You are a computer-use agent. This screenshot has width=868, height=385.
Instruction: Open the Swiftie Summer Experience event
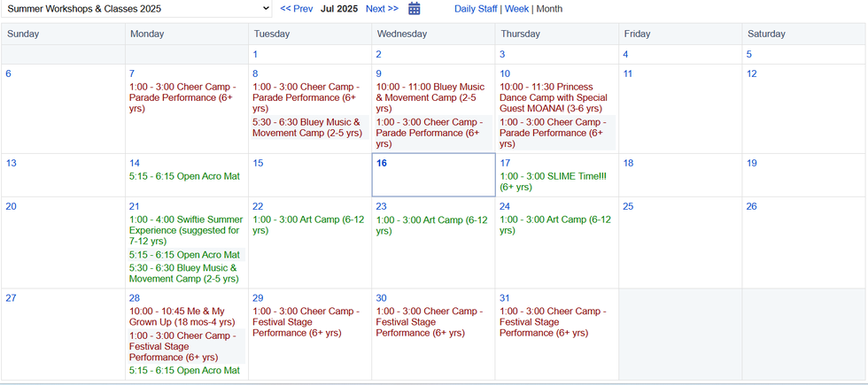coord(184,231)
